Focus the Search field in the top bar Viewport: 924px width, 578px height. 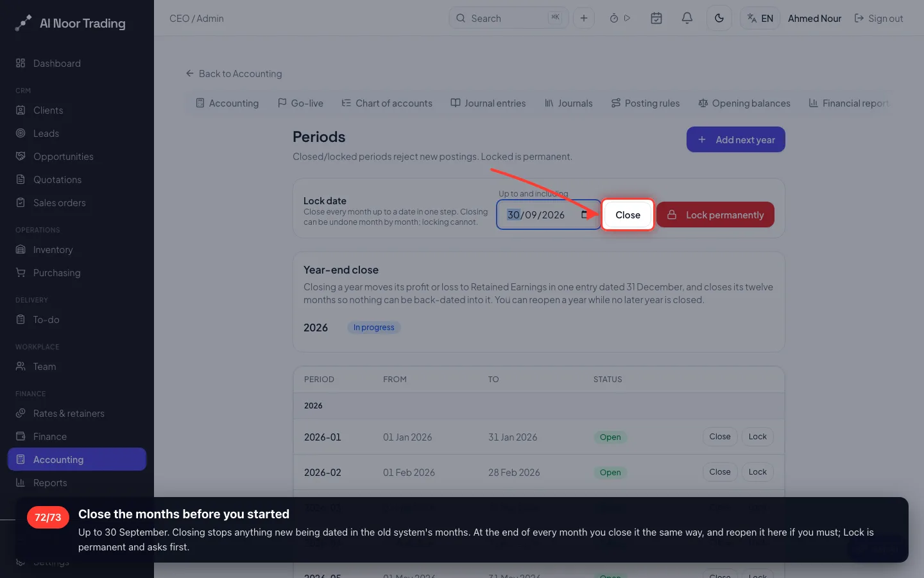509,19
